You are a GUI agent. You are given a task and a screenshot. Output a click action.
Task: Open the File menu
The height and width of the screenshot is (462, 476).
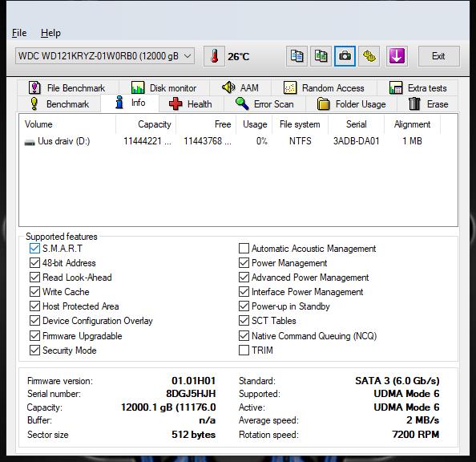coord(19,33)
